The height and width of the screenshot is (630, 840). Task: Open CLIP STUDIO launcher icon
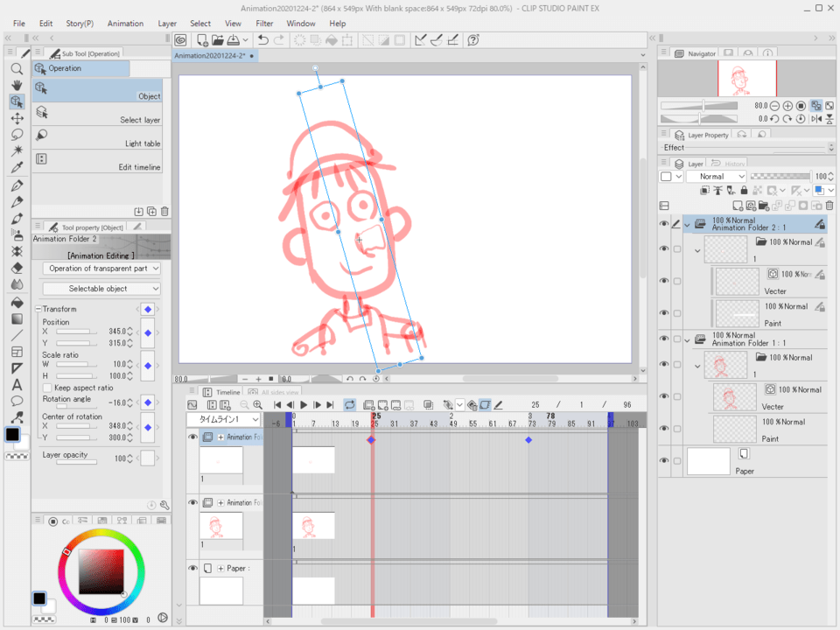click(x=180, y=40)
